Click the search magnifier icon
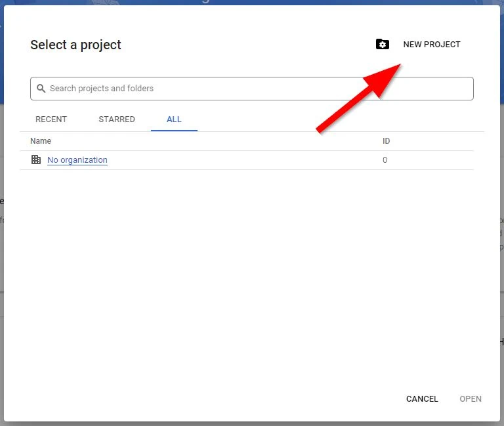Image resolution: width=504 pixels, height=426 pixels. click(x=41, y=88)
